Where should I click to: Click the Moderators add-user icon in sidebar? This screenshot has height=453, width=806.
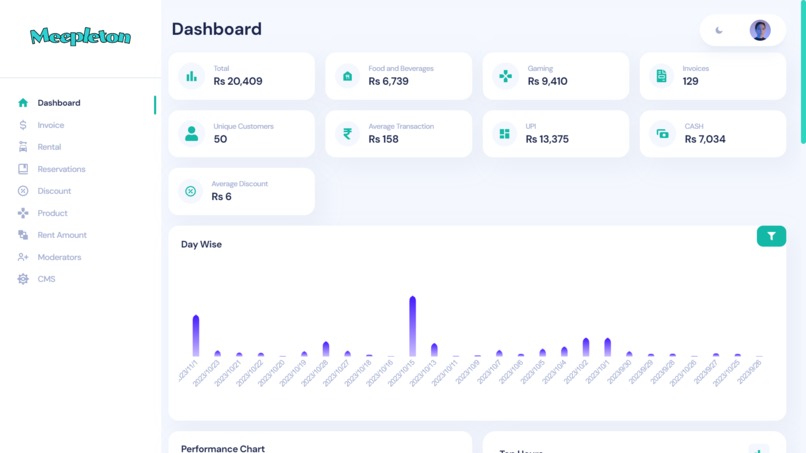coord(23,257)
